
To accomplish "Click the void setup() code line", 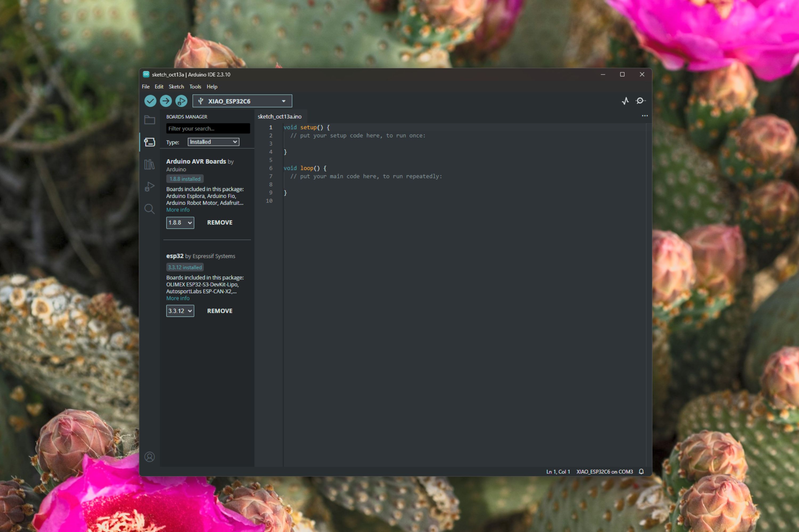I will click(x=307, y=127).
